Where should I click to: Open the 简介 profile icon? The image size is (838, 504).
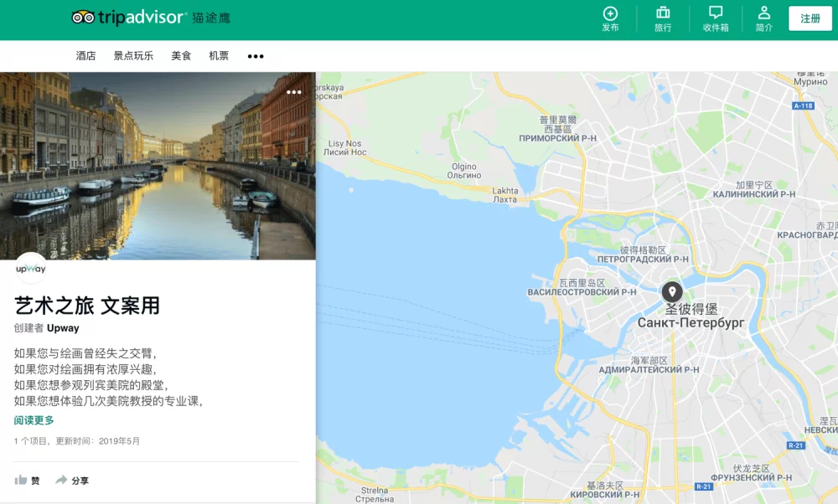coord(763,18)
